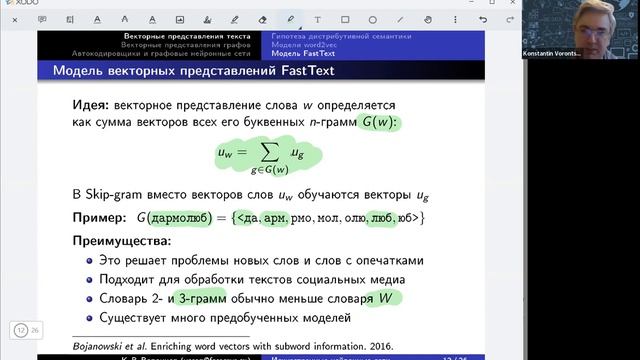This screenshot has height=360, width=640.
Task: Click the Преимущества heading
Action: click(122, 241)
